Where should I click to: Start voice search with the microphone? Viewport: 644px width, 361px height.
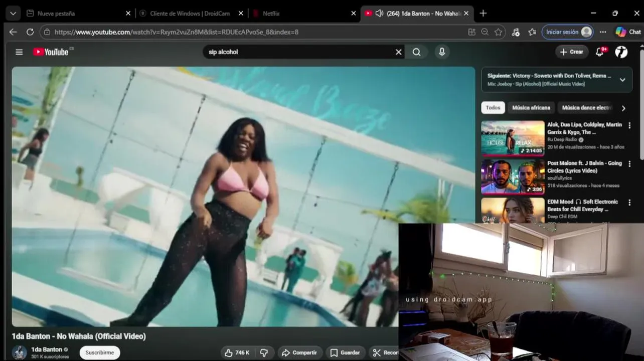[x=442, y=52]
